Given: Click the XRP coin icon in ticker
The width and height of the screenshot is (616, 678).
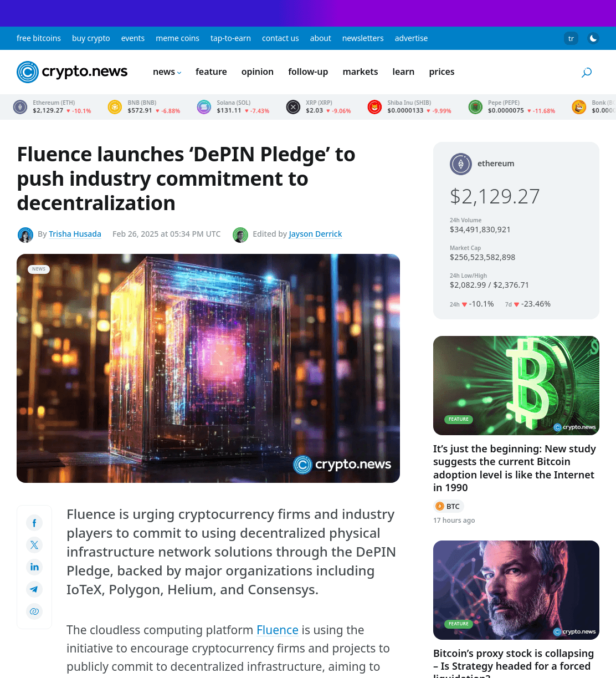Looking at the screenshot, I should [293, 107].
